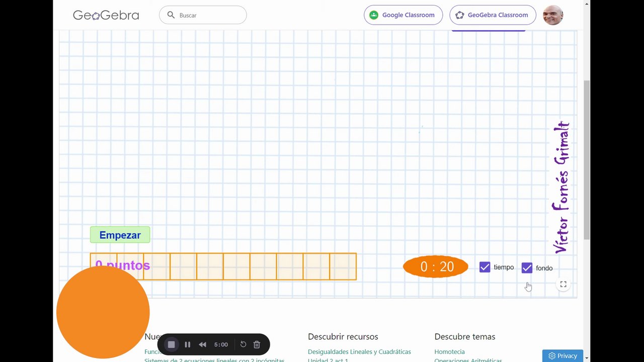Click the Empezar button
The height and width of the screenshot is (362, 644).
pyautogui.click(x=120, y=235)
